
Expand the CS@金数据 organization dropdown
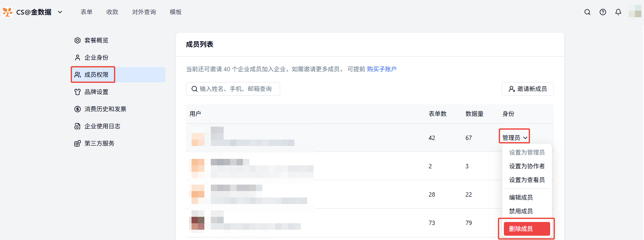pyautogui.click(x=60, y=12)
